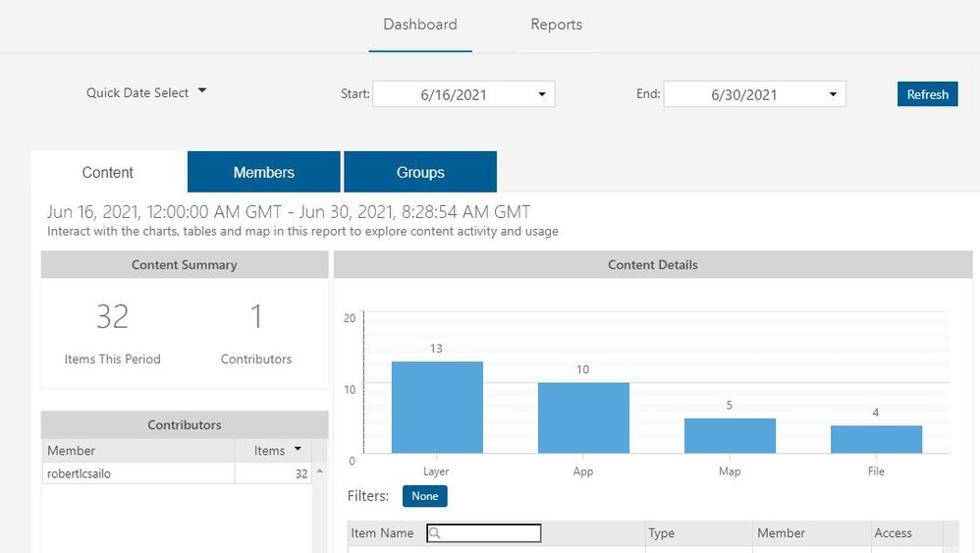
Task: Switch to the Reports tab
Action: tap(556, 25)
